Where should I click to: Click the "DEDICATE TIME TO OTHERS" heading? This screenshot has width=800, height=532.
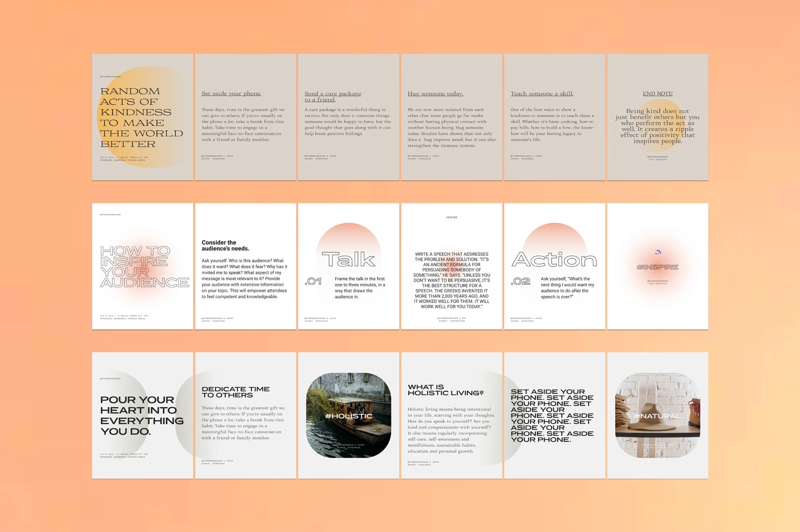point(236,392)
